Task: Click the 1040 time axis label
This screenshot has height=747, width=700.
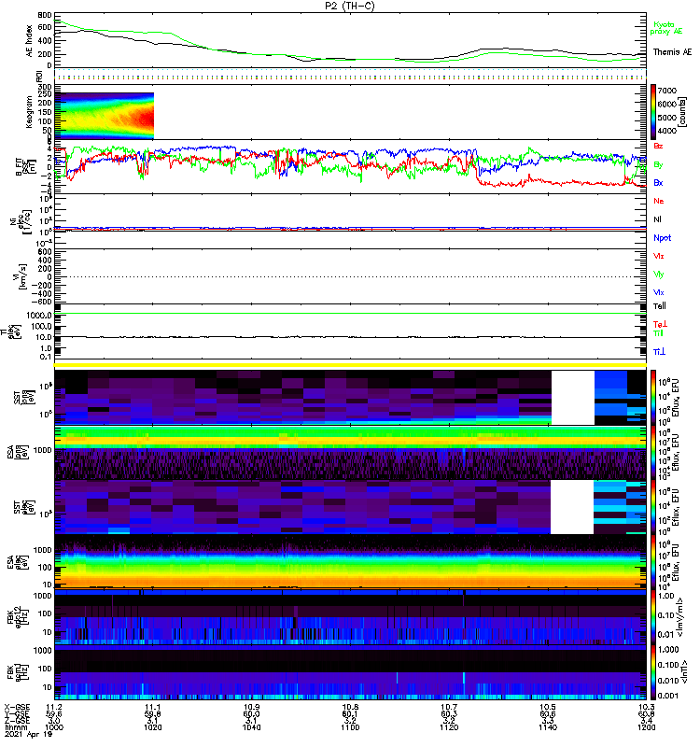Action: click(x=251, y=727)
